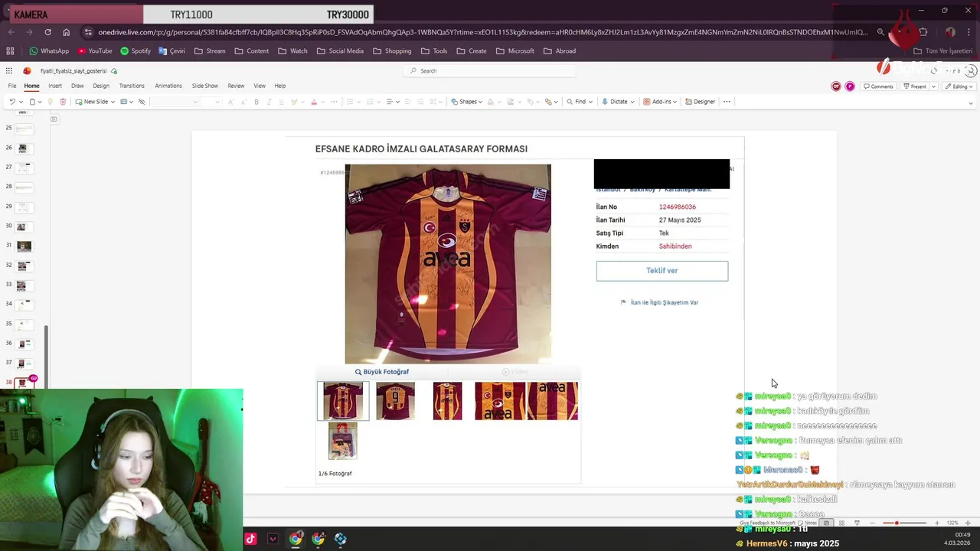Screen dimensions: 980x551
Task: Open the Help tab
Action: pyautogui.click(x=280, y=86)
